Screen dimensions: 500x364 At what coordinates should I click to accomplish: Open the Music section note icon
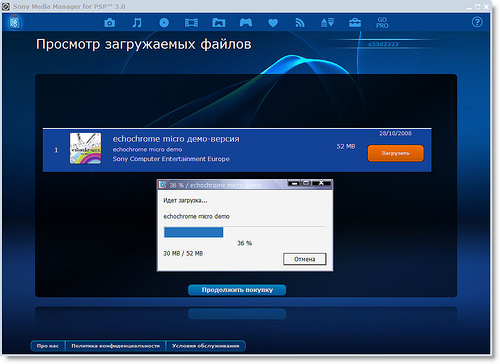[x=137, y=23]
